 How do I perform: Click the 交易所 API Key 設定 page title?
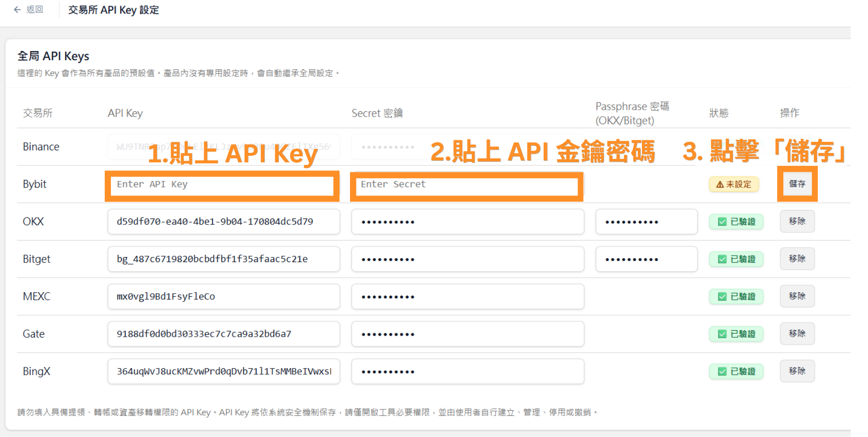pyautogui.click(x=113, y=10)
